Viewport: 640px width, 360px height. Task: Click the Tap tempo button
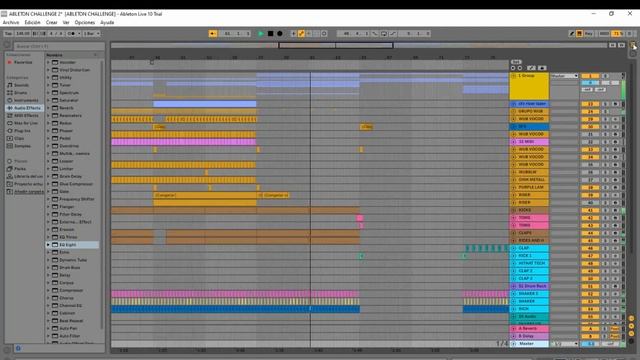click(8, 33)
